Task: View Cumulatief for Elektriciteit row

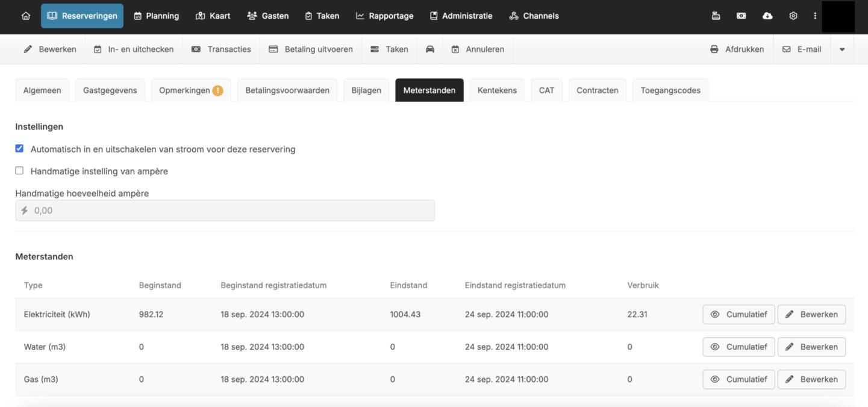Action: click(x=738, y=314)
